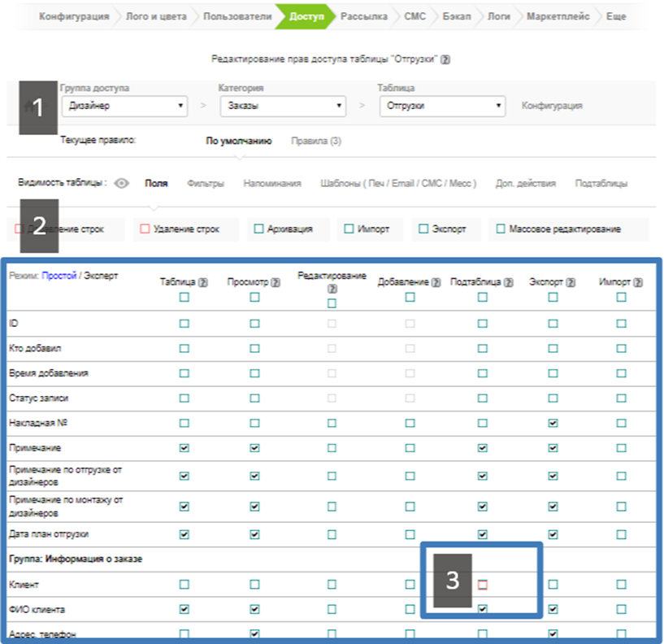Click the Конфигурация link next to table dropdown
The image size is (664, 644).
(x=552, y=106)
